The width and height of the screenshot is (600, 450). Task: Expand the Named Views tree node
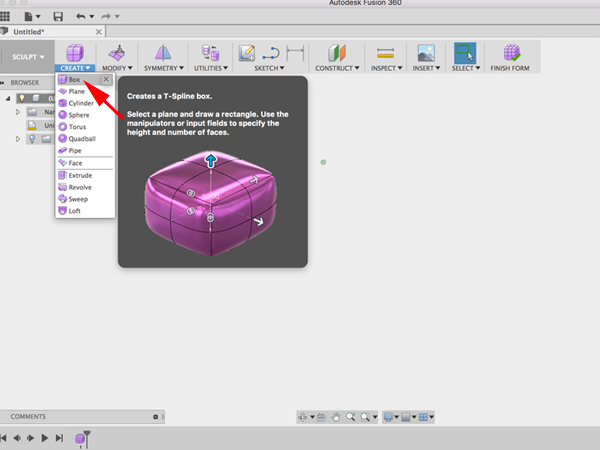tap(18, 112)
